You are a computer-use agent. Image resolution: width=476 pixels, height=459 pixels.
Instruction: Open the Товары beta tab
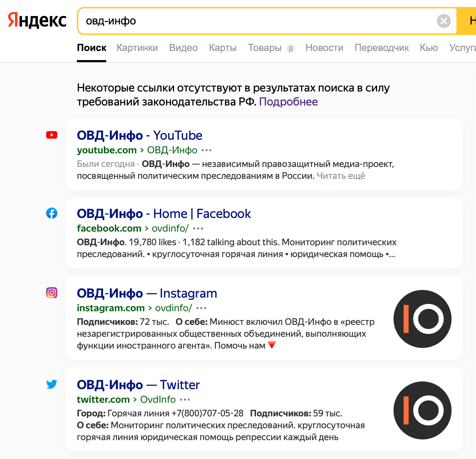(x=265, y=48)
